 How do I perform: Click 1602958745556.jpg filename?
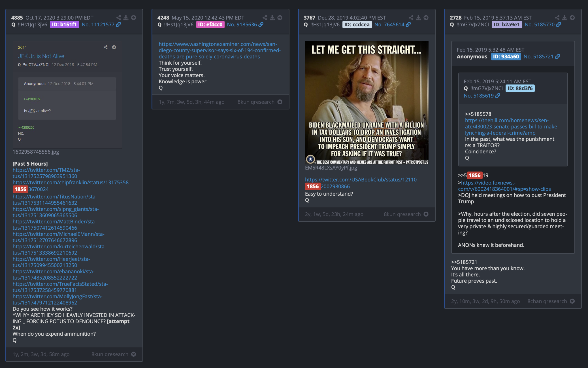(x=36, y=152)
